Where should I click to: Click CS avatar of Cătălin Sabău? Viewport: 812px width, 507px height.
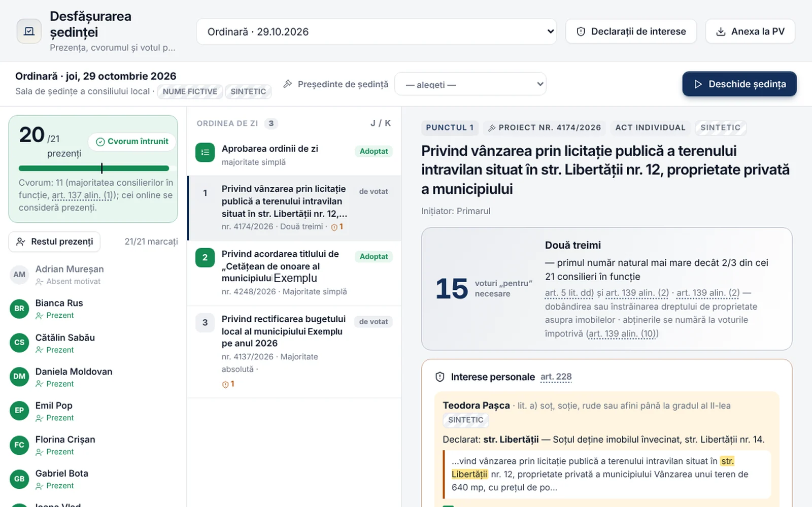[19, 343]
